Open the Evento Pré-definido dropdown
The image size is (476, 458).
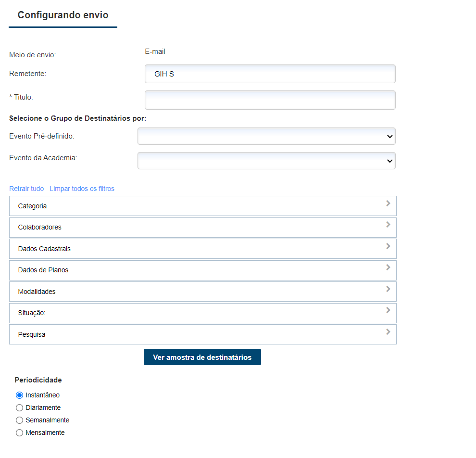point(266,136)
